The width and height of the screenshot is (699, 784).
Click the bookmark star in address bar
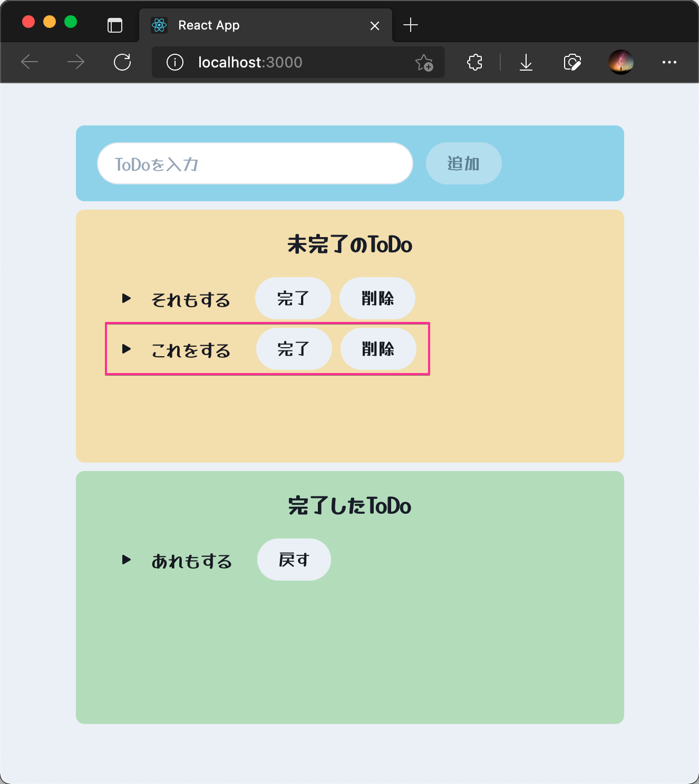click(425, 63)
